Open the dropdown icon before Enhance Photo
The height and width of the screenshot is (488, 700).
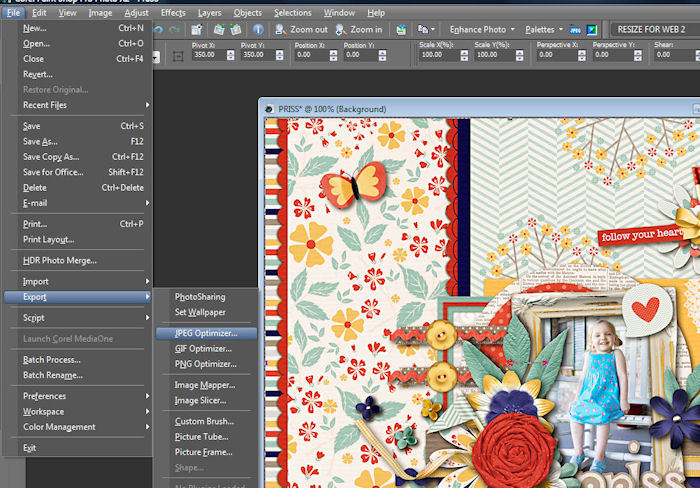click(426, 29)
